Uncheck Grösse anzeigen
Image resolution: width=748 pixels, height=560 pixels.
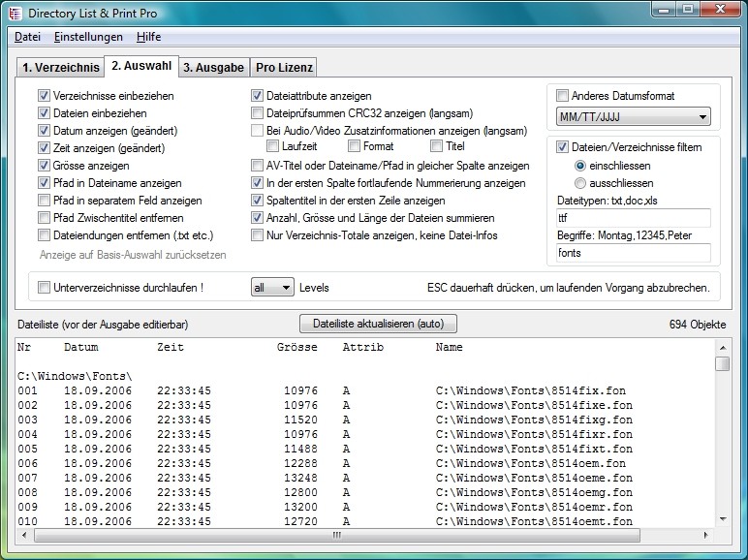point(44,166)
